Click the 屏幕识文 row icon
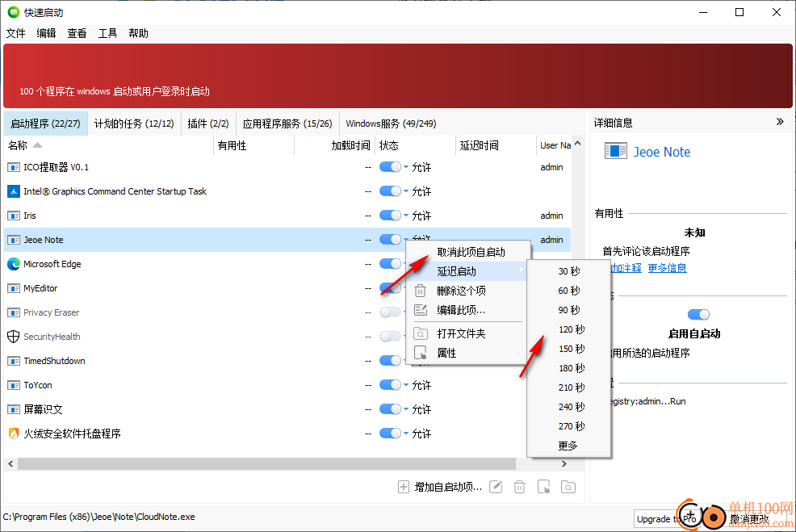This screenshot has height=532, width=796. click(x=14, y=409)
